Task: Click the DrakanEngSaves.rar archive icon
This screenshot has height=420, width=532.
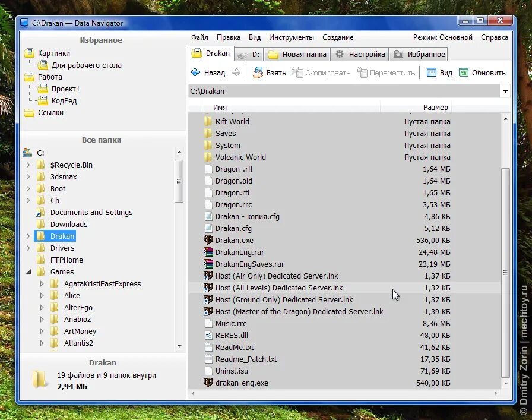Action: (208, 264)
